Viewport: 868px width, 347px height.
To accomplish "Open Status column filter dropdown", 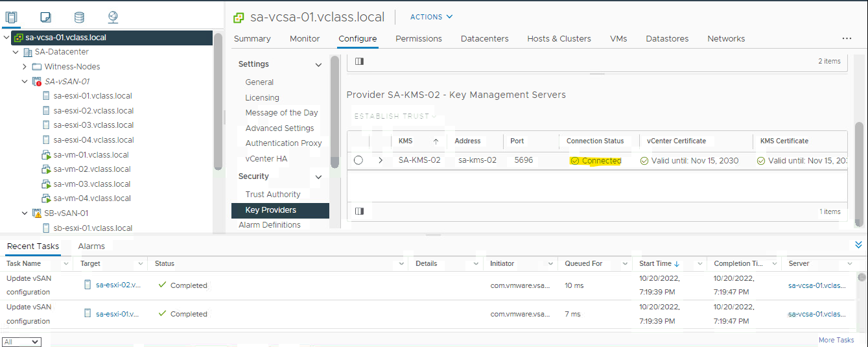I will (400, 264).
